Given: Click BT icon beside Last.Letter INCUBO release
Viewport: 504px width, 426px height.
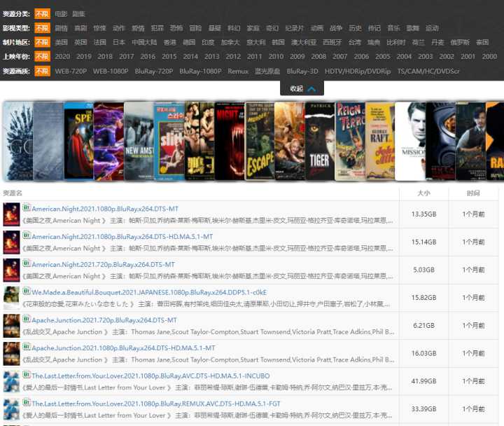Looking at the screenshot, I should (x=27, y=375).
